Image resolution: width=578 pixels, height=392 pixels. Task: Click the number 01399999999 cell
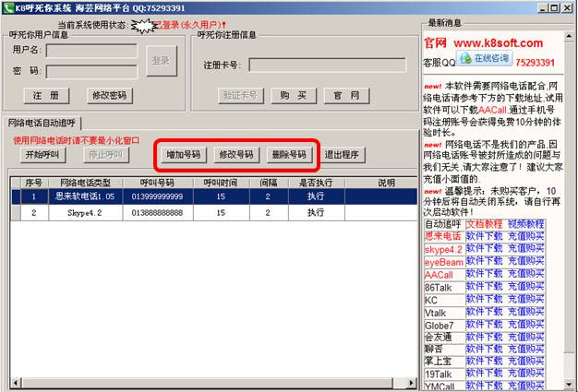(x=157, y=196)
